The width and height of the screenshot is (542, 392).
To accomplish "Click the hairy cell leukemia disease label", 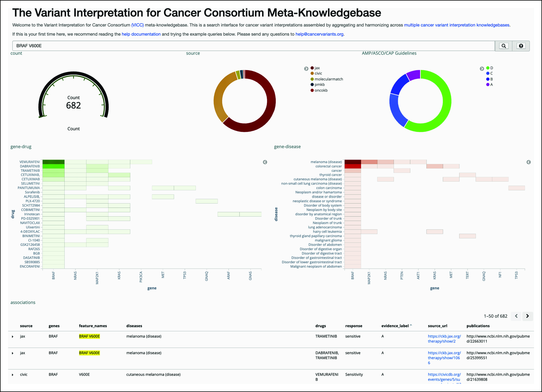I will (327, 232).
